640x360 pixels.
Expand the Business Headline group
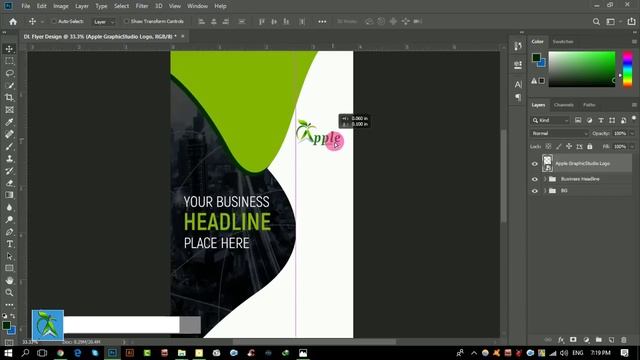[545, 179]
